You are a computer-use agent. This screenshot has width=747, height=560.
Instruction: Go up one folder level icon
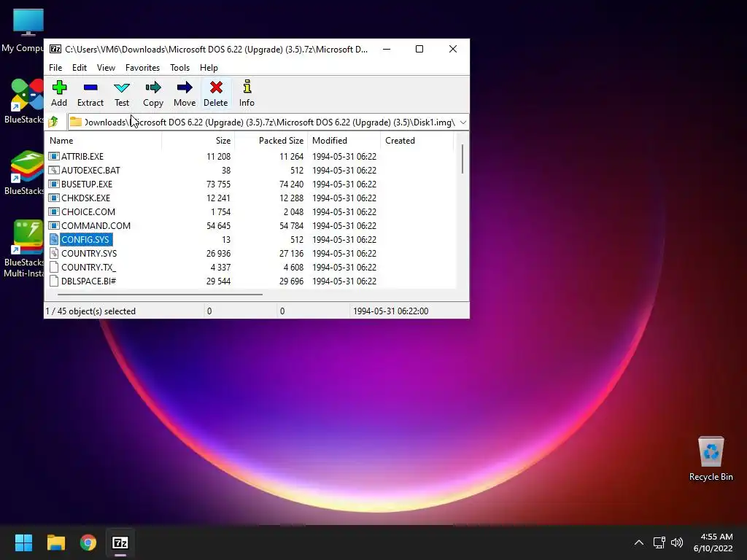(x=53, y=122)
